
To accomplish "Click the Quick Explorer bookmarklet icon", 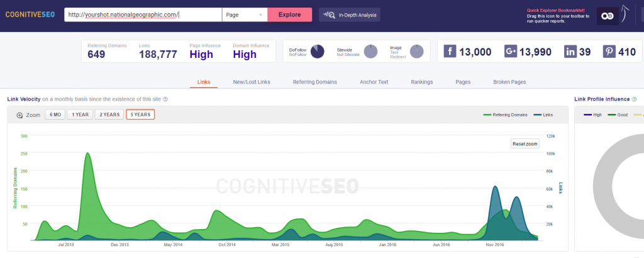I will click(608, 17).
